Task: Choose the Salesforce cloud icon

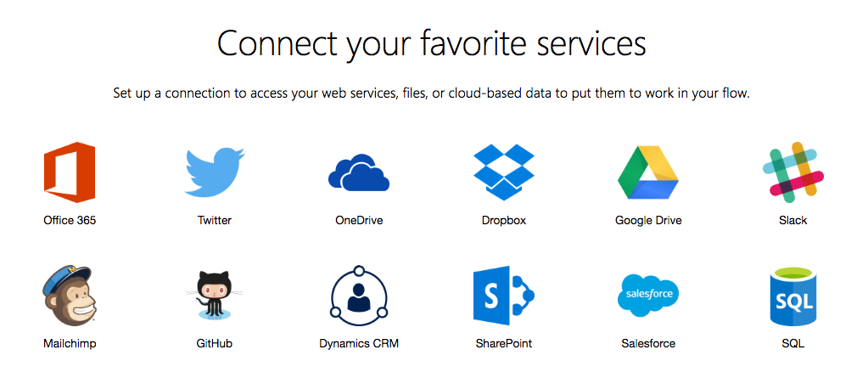Action: click(x=648, y=296)
